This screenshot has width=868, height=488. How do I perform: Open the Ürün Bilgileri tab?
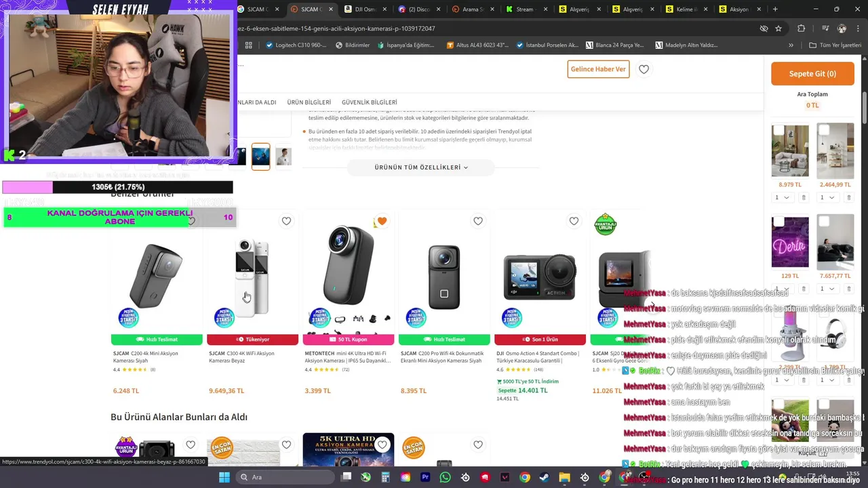point(309,102)
